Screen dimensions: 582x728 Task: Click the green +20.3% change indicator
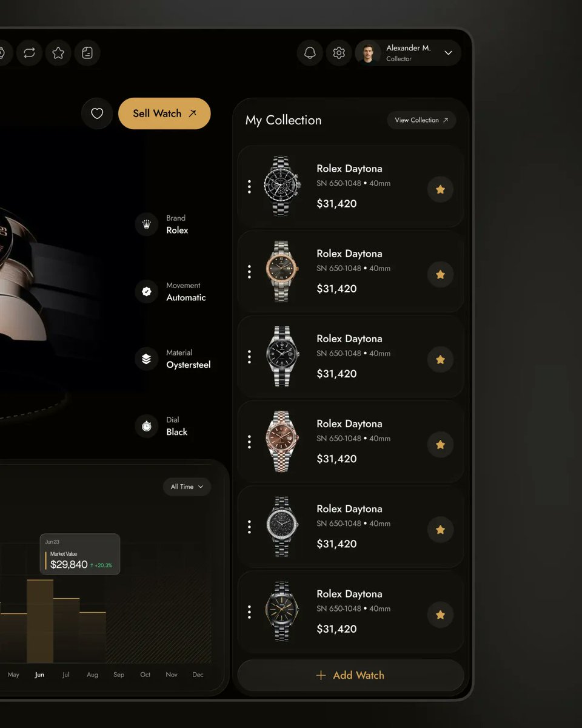pos(101,565)
